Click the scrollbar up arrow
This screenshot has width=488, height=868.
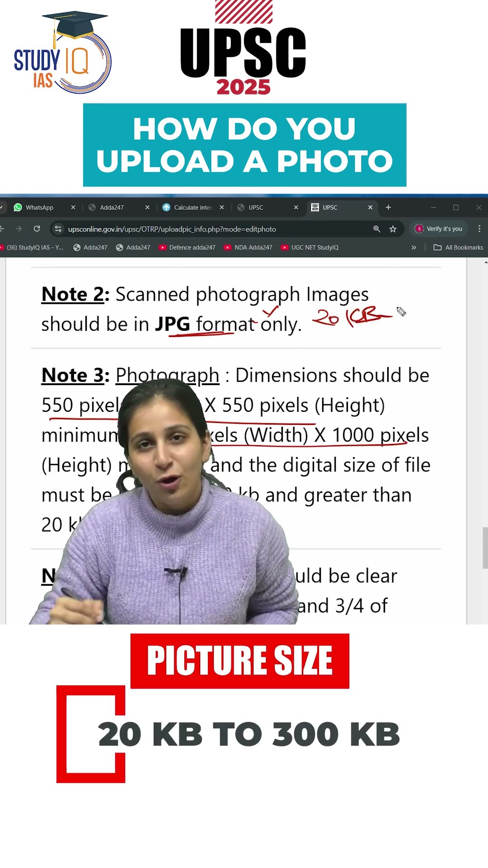pyautogui.click(x=486, y=261)
